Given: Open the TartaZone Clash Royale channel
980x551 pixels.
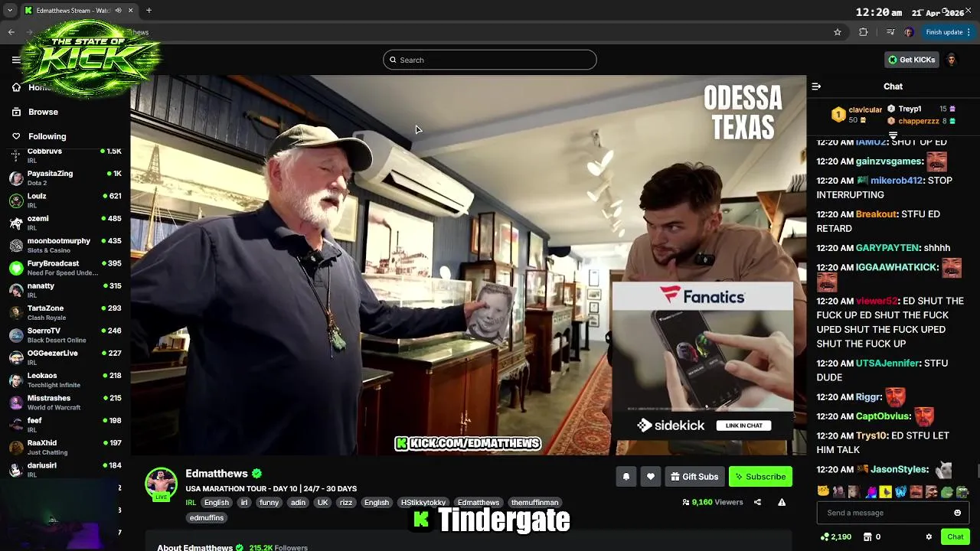Looking at the screenshot, I should pyautogui.click(x=65, y=312).
